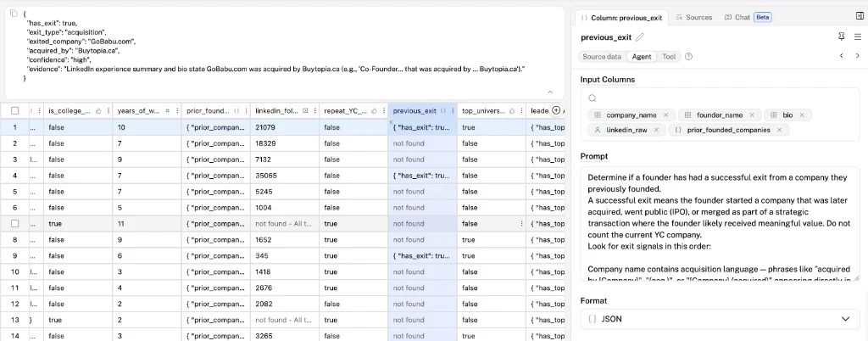Click the help question mark icon
Image resolution: width=868 pixels, height=341 pixels.
point(688,57)
